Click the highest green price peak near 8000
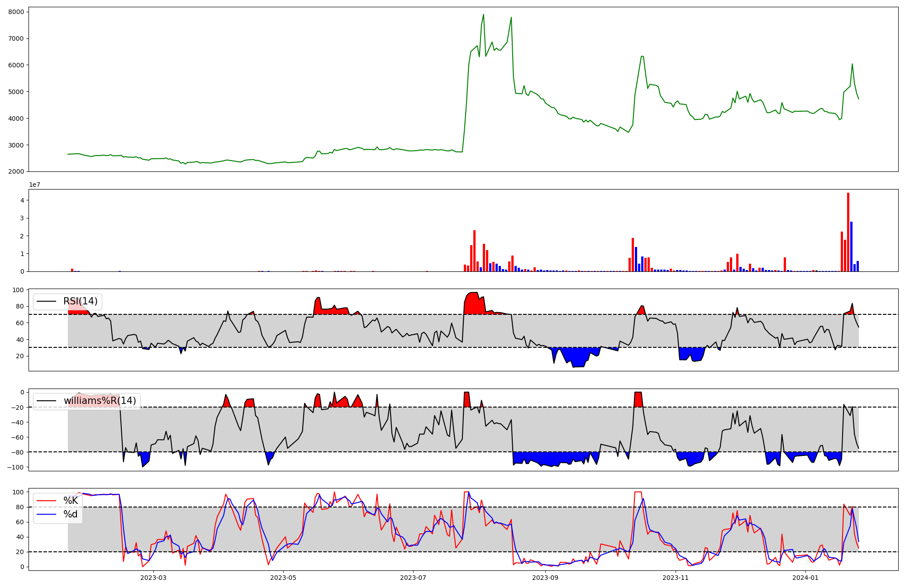Viewport: 905px width, 588px height. (483, 14)
